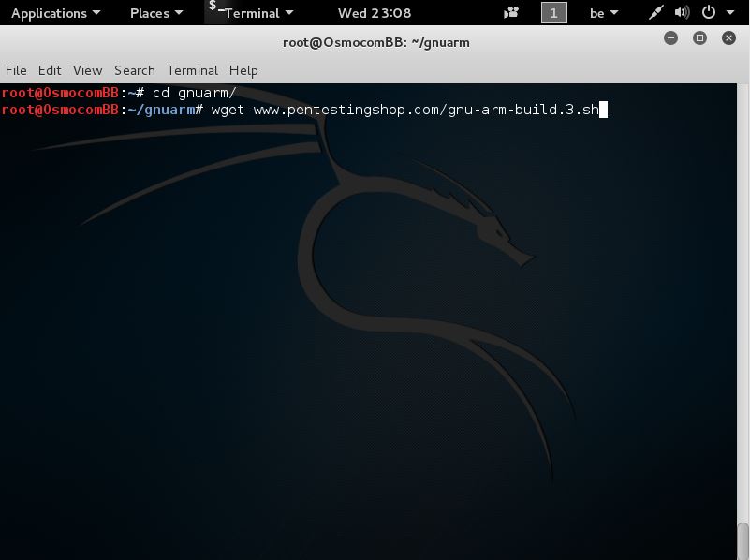This screenshot has width=750, height=560.
Task: Open the File menu
Action: coord(16,70)
